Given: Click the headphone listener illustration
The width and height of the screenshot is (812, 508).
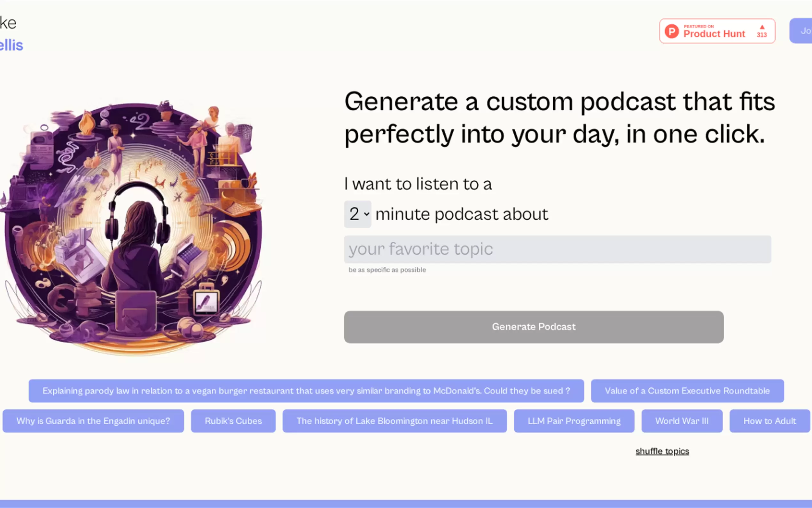Looking at the screenshot, I should (134, 228).
